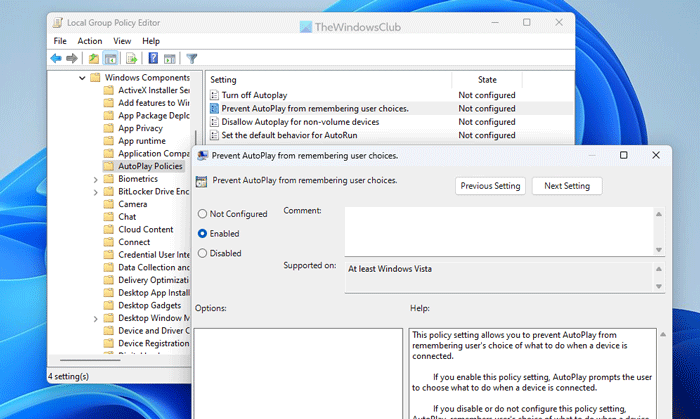Select ActiveX Installer Service tree item
The height and width of the screenshot is (419, 700).
point(154,90)
